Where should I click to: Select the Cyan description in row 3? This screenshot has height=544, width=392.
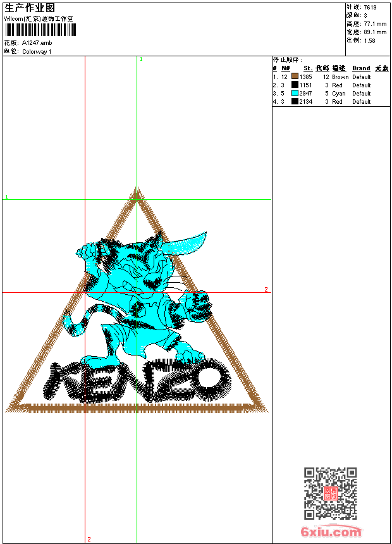339,94
